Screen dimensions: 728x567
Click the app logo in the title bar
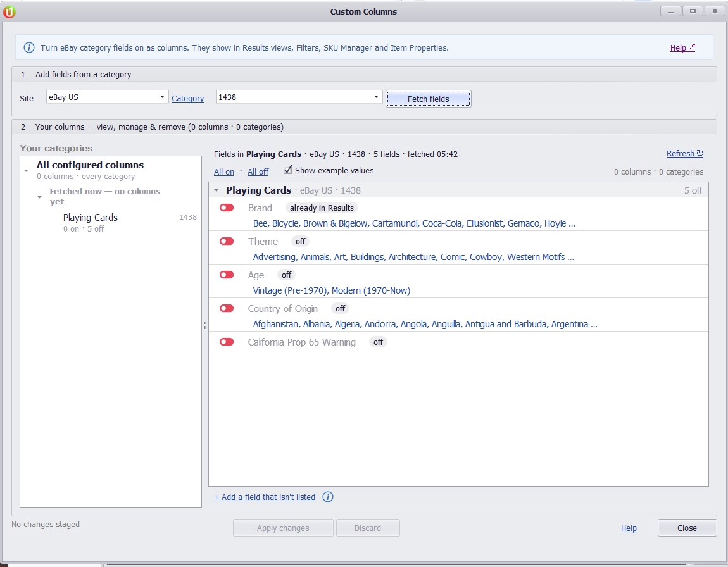point(9,11)
